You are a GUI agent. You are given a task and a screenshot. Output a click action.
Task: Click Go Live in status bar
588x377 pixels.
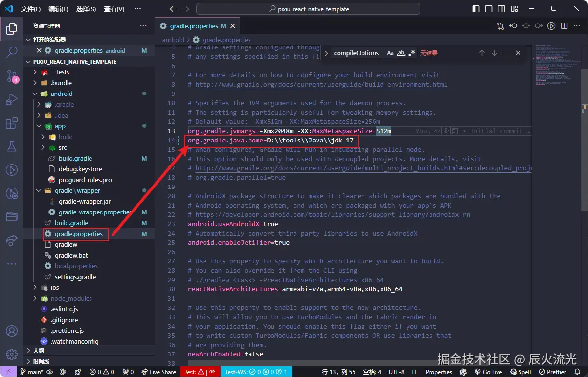point(488,372)
